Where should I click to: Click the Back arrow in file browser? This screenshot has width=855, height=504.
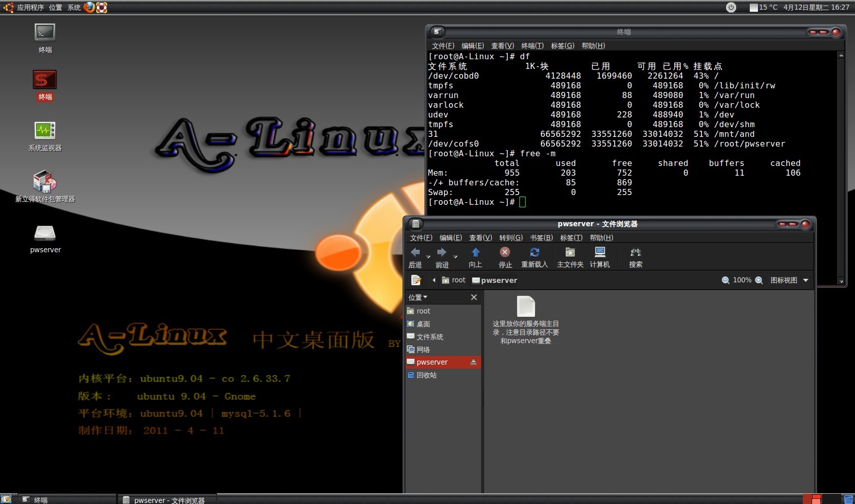click(415, 253)
